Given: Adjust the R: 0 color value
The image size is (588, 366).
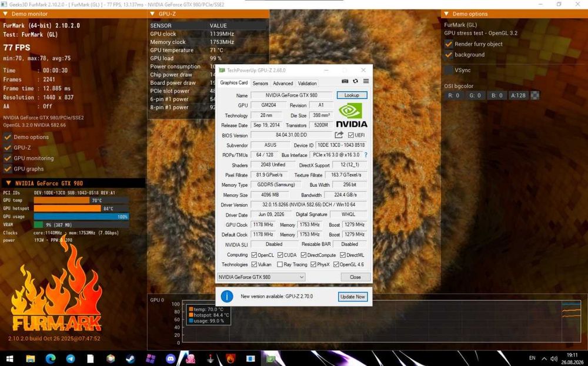Looking at the screenshot, I should click(454, 96).
